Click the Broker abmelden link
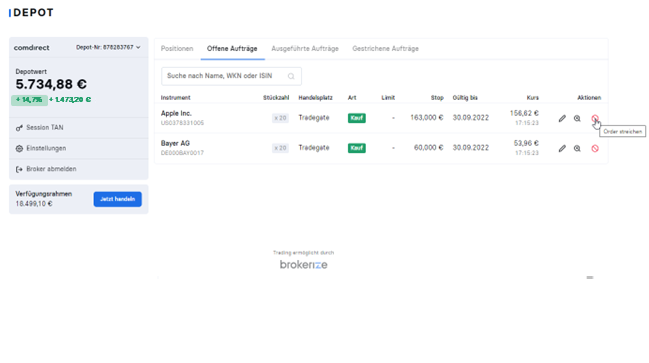Image resolution: width=649 pixels, height=363 pixels. tap(51, 169)
